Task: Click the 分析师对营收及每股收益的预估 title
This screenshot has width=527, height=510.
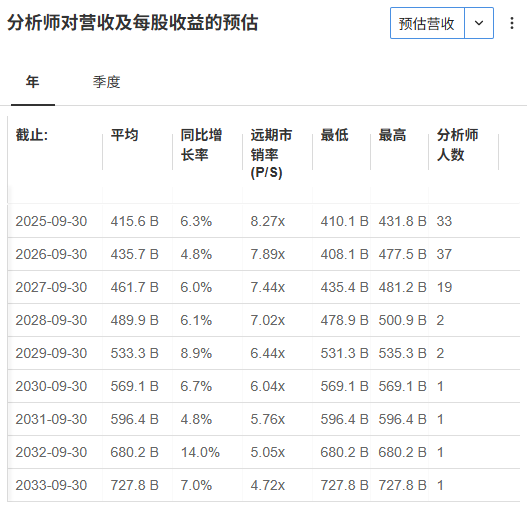Action: coord(133,23)
